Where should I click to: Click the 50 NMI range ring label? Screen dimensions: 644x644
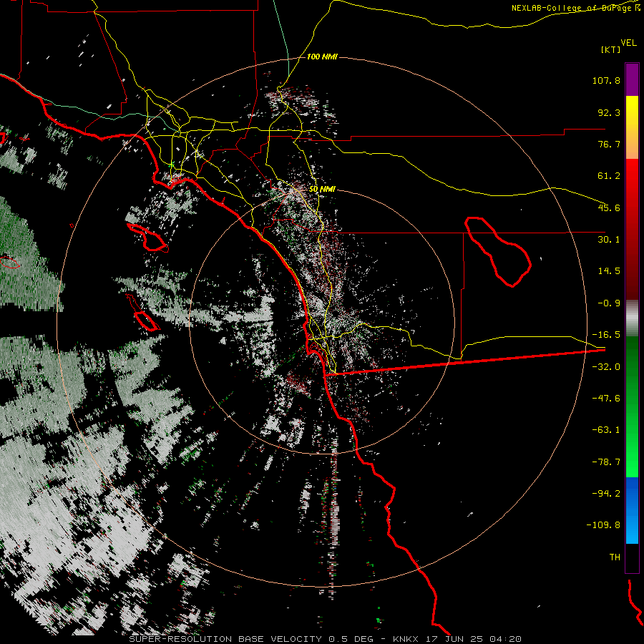322,190
